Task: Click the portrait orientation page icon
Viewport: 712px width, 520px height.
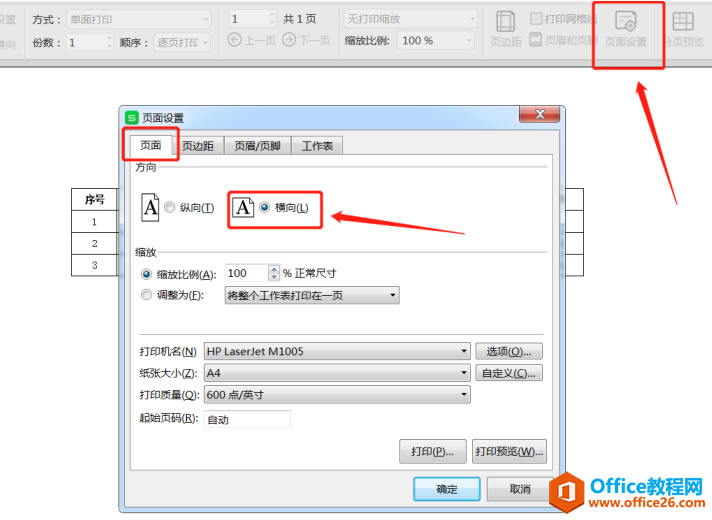Action: [150, 208]
